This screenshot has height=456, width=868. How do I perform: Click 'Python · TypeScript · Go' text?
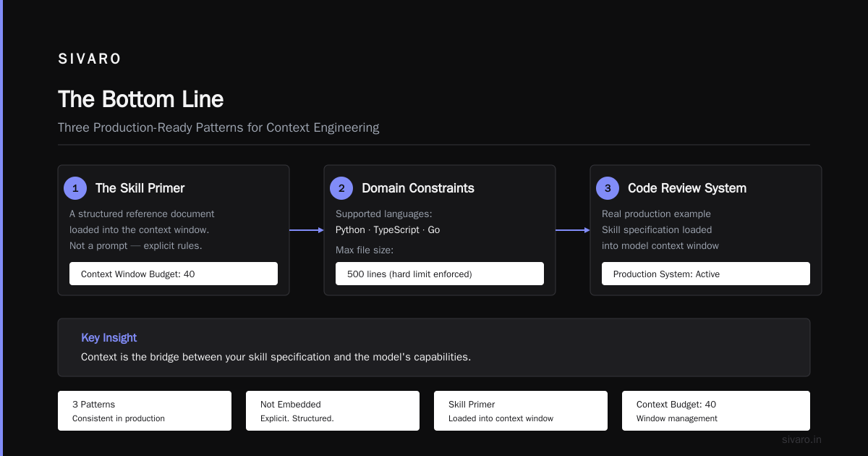[x=388, y=229]
